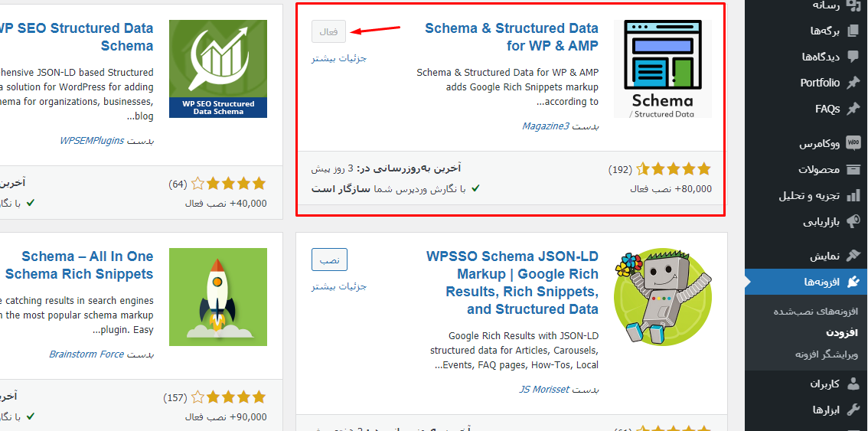Open the Portfolio menu item
This screenshot has width=868, height=431.
tap(806, 83)
